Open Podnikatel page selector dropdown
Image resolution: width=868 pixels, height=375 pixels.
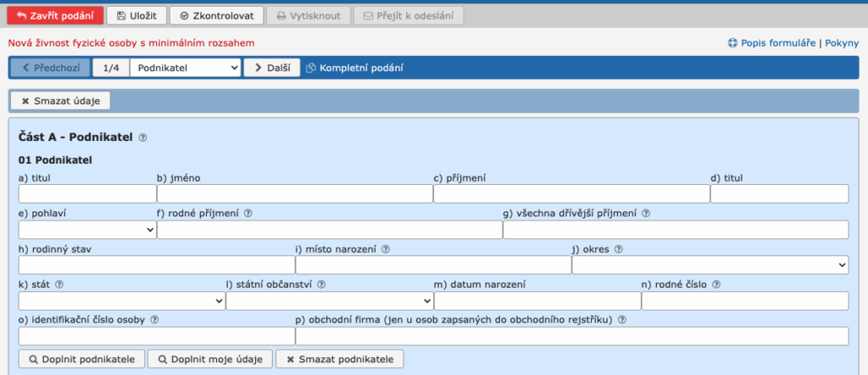186,68
